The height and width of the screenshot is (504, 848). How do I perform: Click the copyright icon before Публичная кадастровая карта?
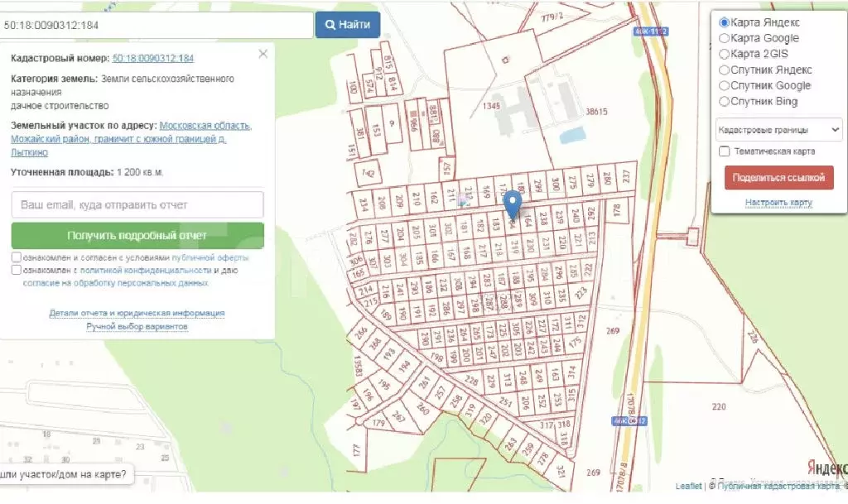(x=712, y=487)
